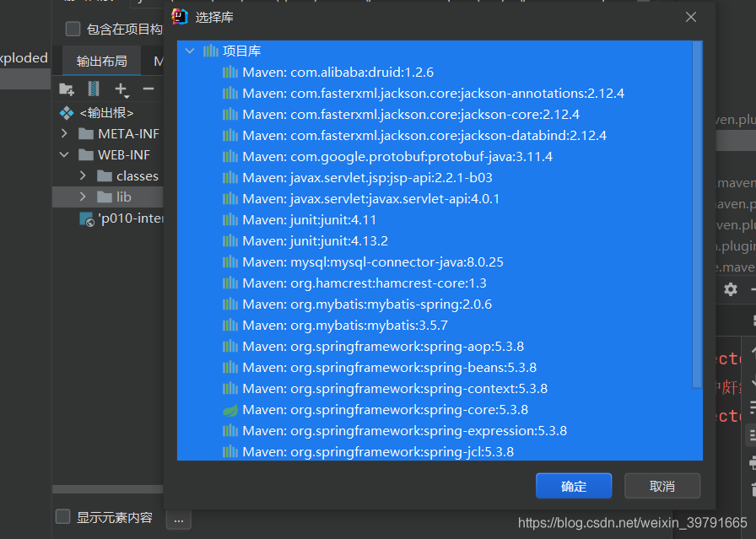This screenshot has width=756, height=539.
Task: Click the library icon beside junit:4.13.2
Action: 230,241
